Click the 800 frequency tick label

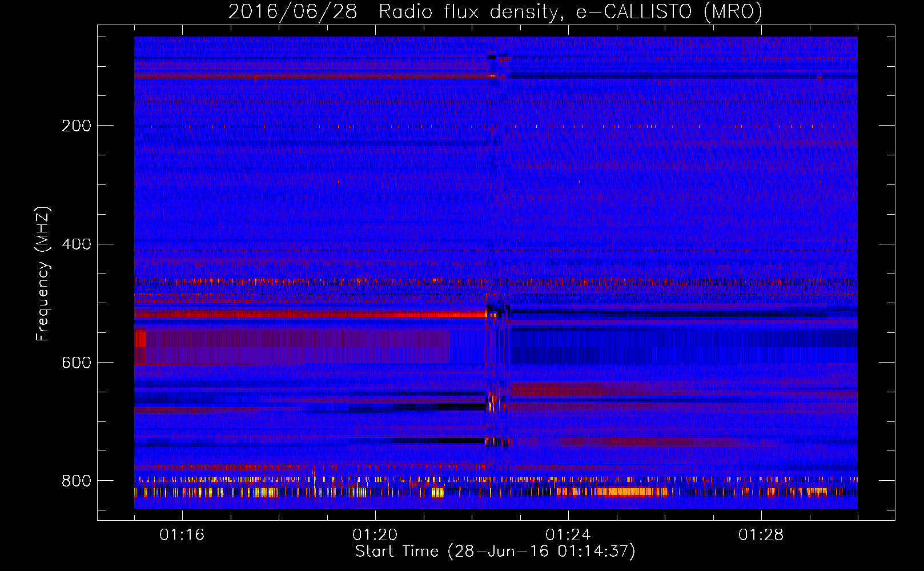(x=77, y=481)
